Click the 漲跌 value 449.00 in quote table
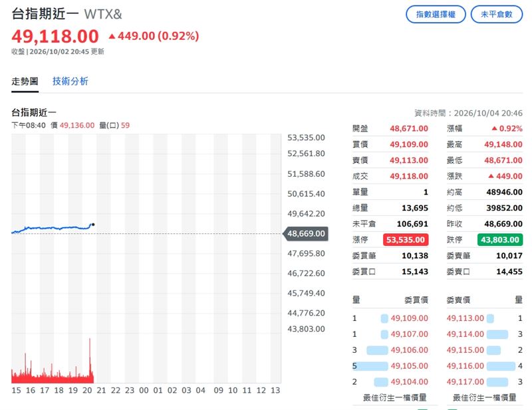532x410 pixels. 505,176
